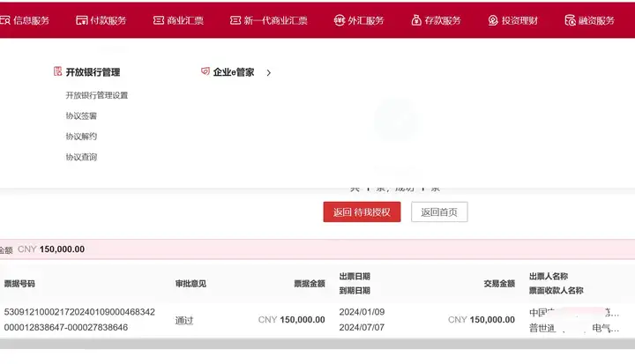
Task: Click total amount CNY 150,000.00 in pink bar
Action: (x=51, y=249)
